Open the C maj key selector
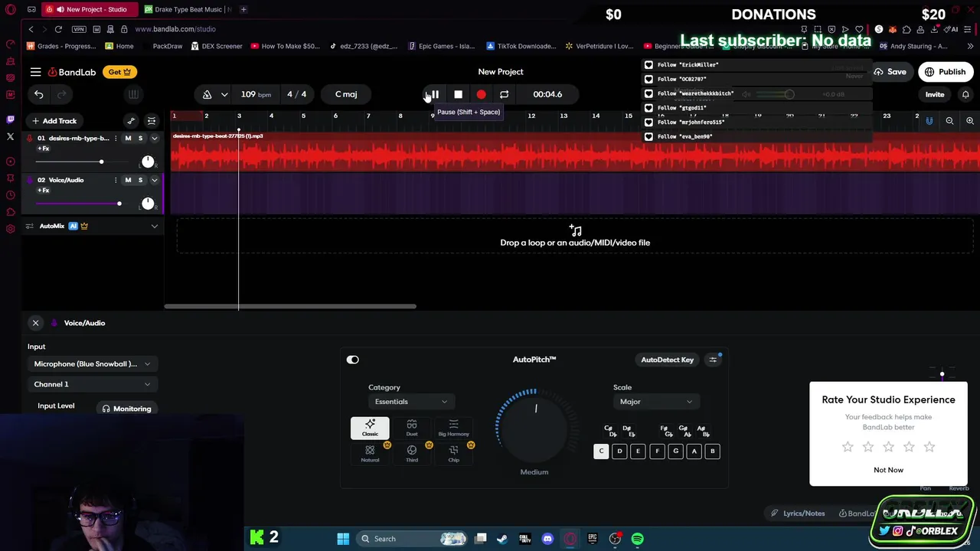 pyautogui.click(x=346, y=94)
